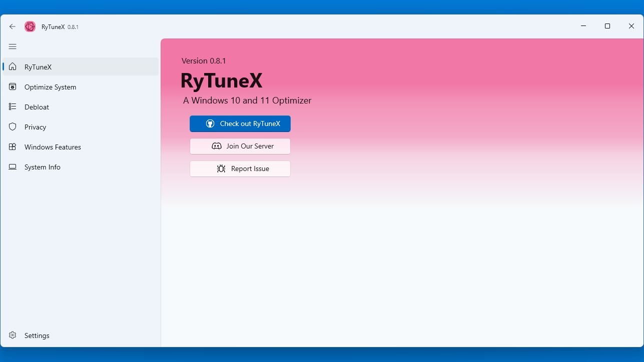Image resolution: width=644 pixels, height=362 pixels.
Task: Click the Report Issue button
Action: coord(240,168)
